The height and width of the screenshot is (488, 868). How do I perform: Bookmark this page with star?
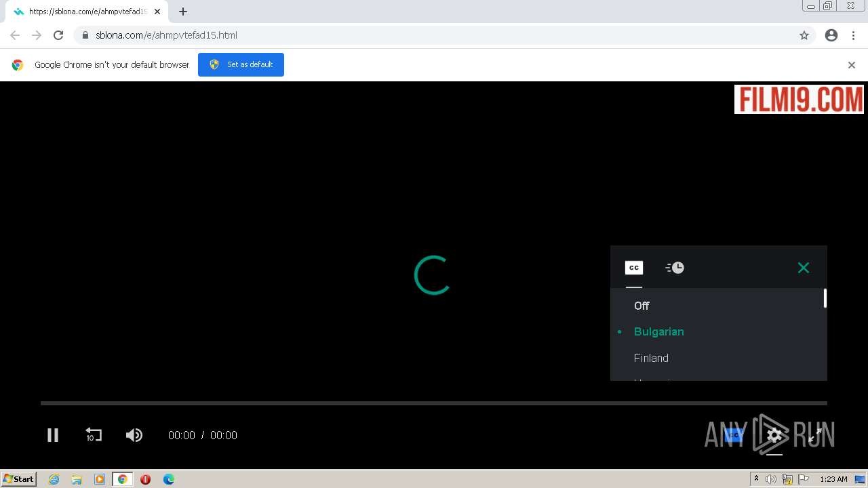coord(804,35)
